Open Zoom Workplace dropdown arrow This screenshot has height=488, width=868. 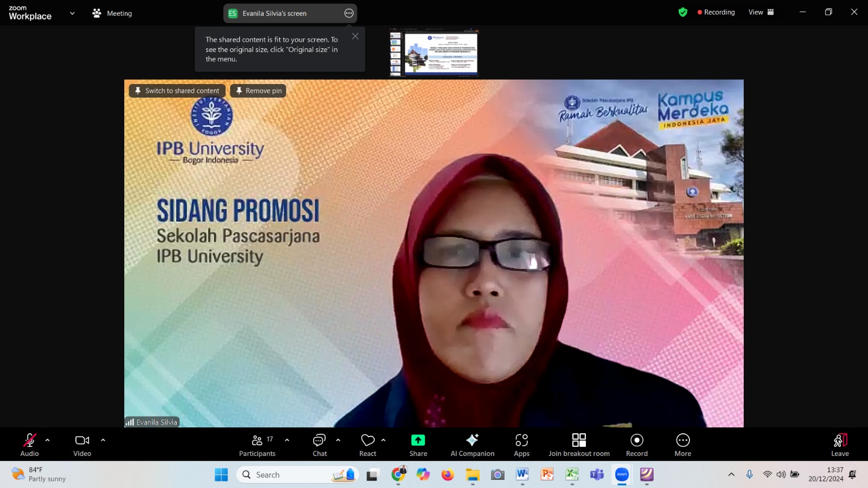(x=72, y=14)
